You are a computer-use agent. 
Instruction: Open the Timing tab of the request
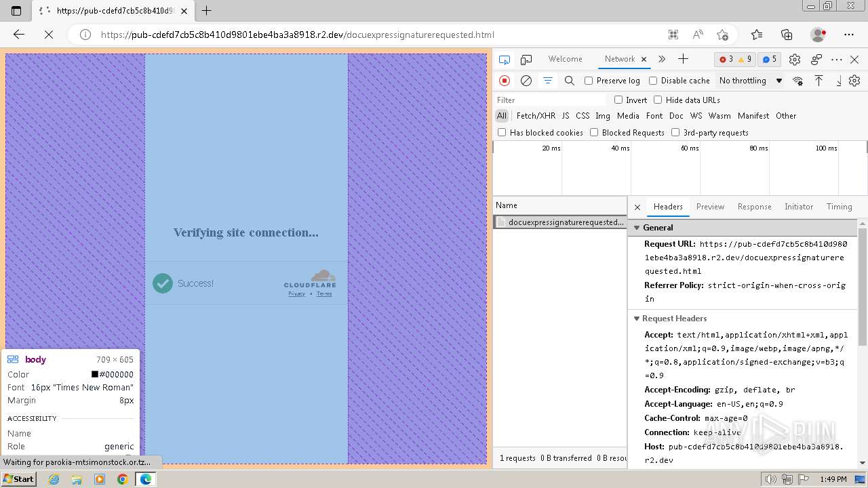pos(839,207)
